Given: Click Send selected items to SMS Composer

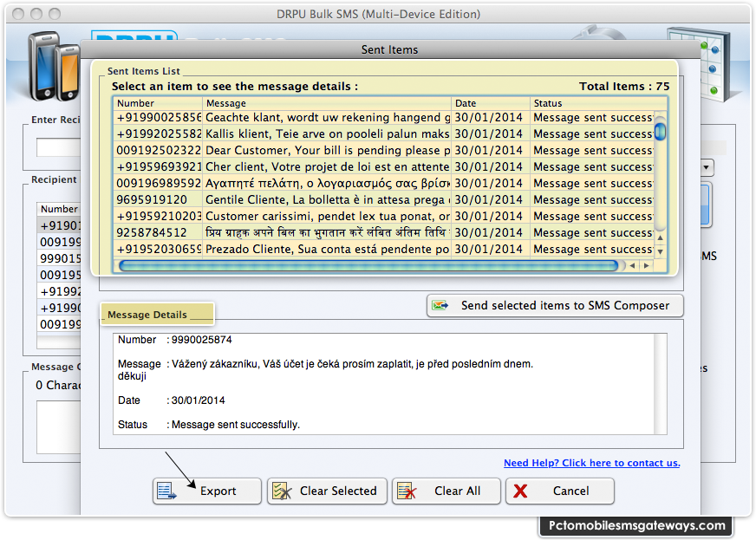Looking at the screenshot, I should (555, 306).
